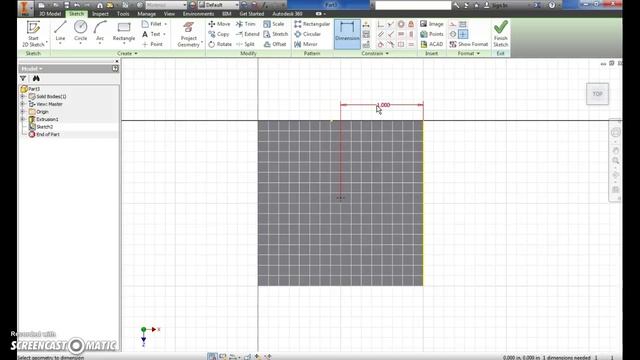This screenshot has height=360, width=640.
Task: Select End of Part marker
Action: click(44, 134)
